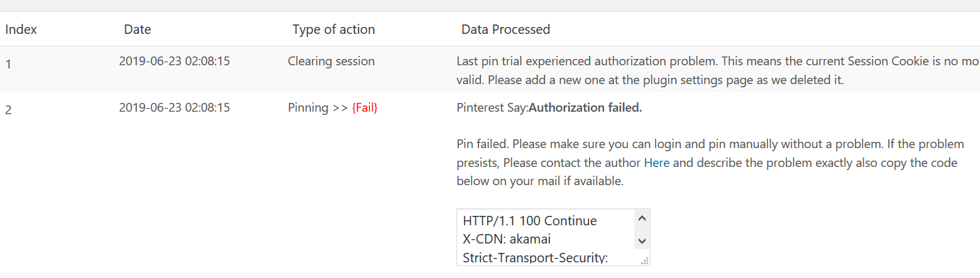Select the Date column header
The height and width of the screenshot is (278, 980).
click(x=138, y=29)
